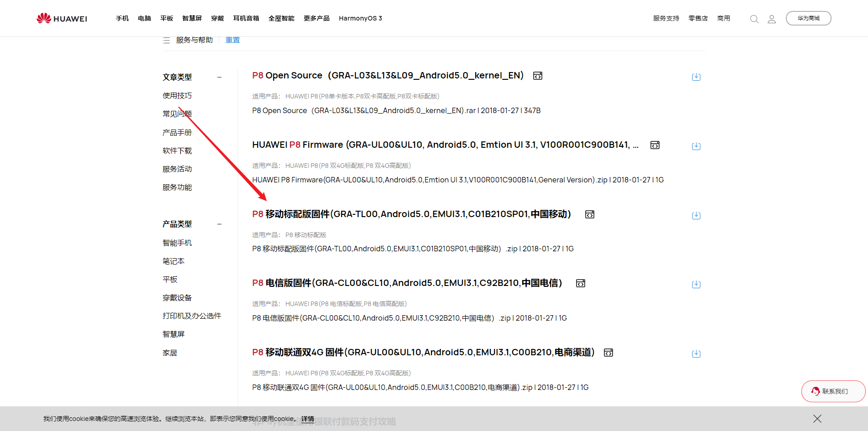Open P8 Open Source kernel title
The image size is (868, 431).
388,76
